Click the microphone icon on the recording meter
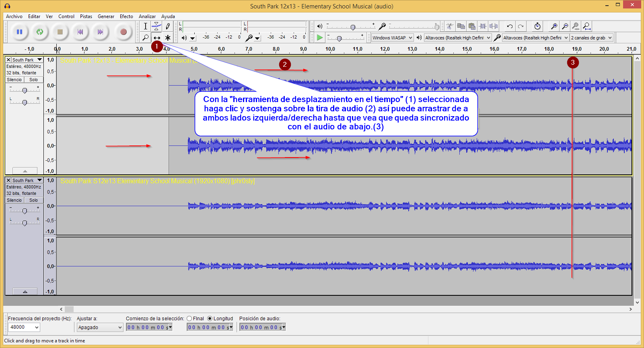This screenshot has height=348, width=644. (x=249, y=38)
